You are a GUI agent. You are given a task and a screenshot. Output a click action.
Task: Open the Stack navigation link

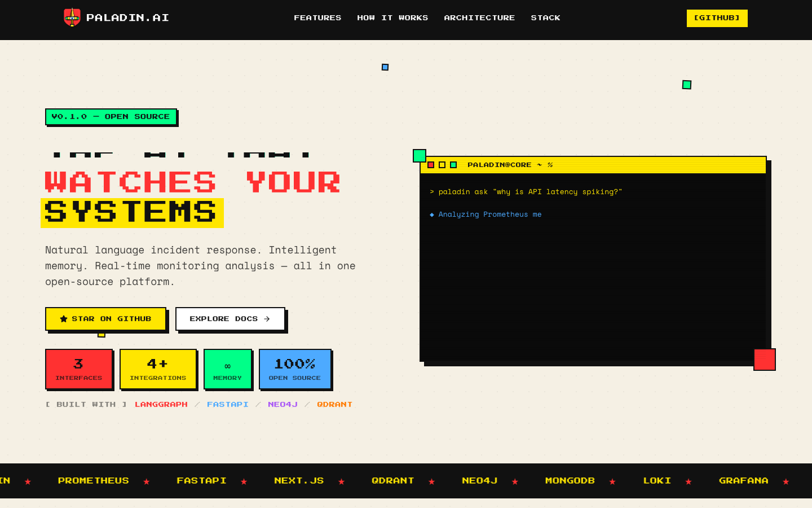point(545,18)
